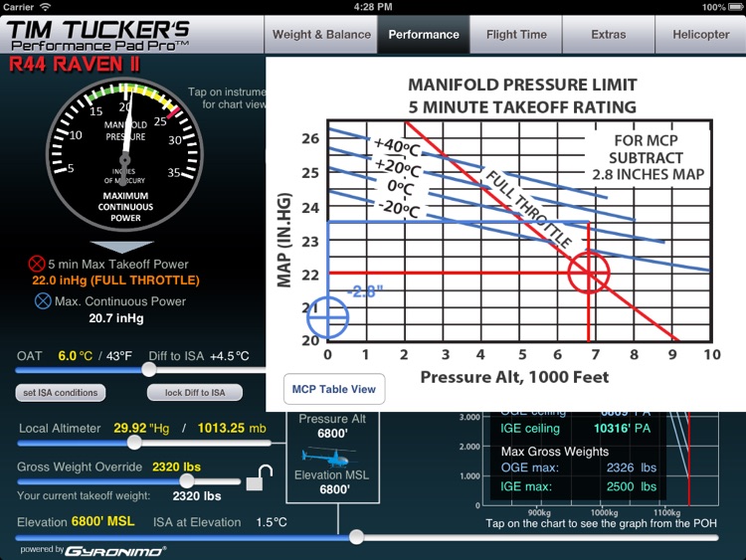Image resolution: width=746 pixels, height=560 pixels.
Task: Click the 29.92 "Hg altimeter value
Action: (x=141, y=429)
